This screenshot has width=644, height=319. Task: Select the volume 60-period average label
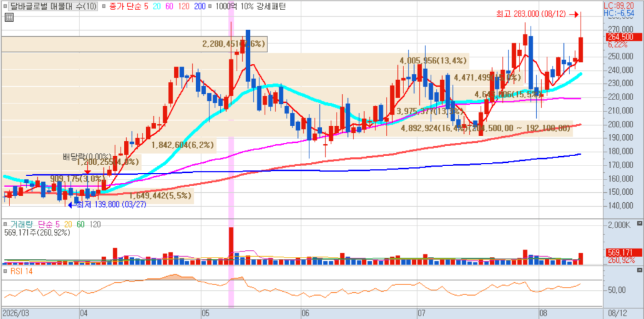click(x=81, y=224)
